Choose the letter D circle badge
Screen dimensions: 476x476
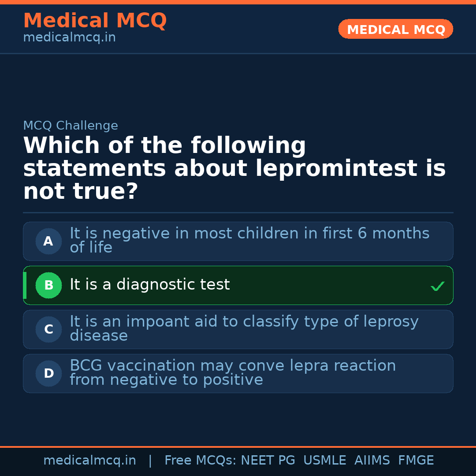[48, 374]
